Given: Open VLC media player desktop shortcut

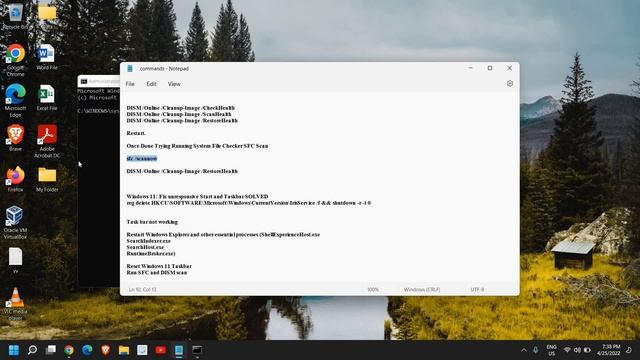Looking at the screenshot, I should [x=16, y=304].
